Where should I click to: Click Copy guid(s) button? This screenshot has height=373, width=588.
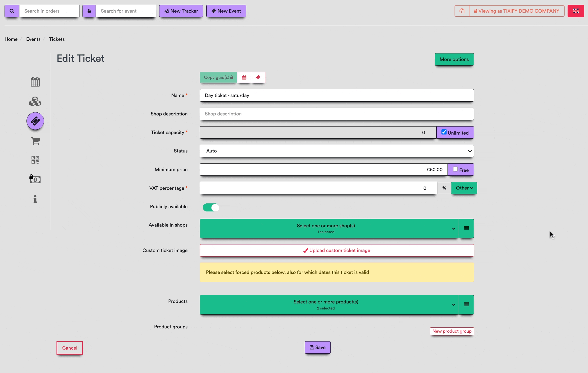[218, 77]
